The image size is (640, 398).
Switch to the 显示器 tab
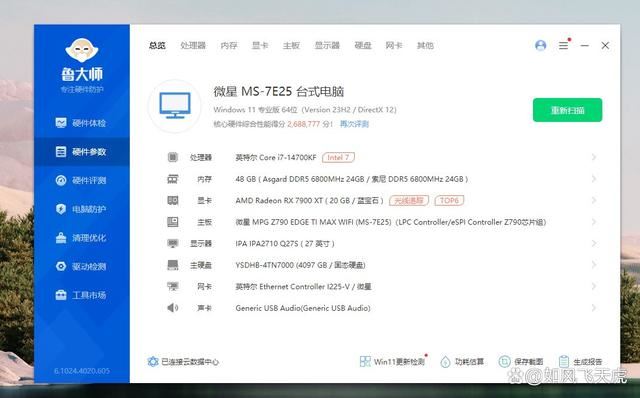click(x=327, y=45)
